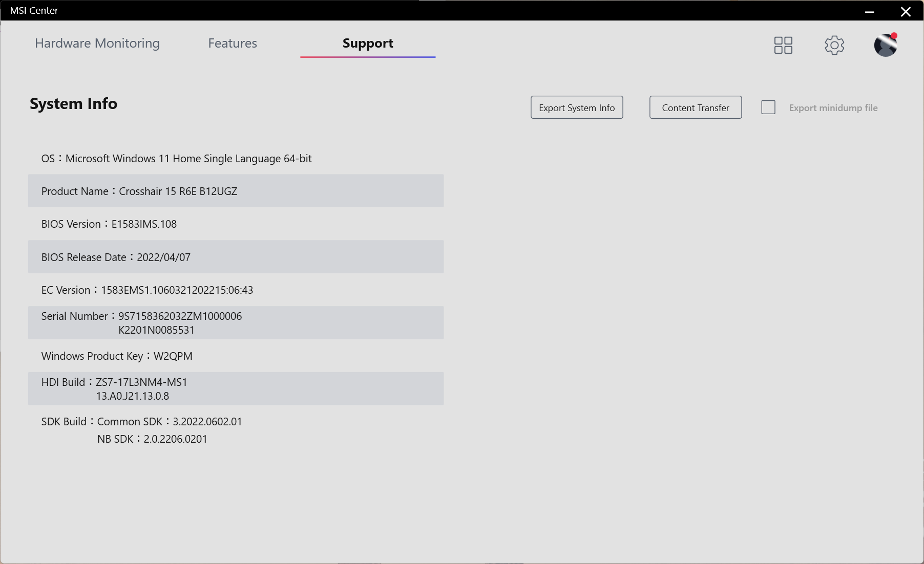Switch to the Hardware Monitoring tab
The width and height of the screenshot is (924, 564).
click(97, 44)
